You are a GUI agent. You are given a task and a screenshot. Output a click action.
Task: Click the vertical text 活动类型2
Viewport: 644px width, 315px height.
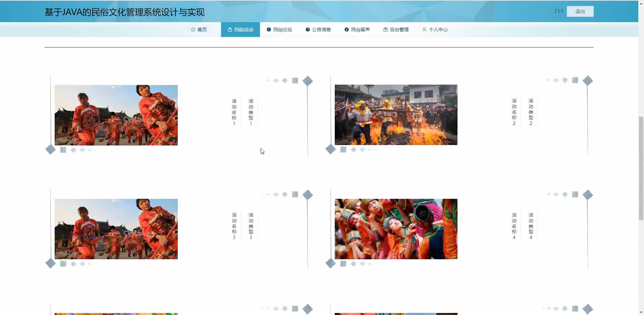pos(531,112)
